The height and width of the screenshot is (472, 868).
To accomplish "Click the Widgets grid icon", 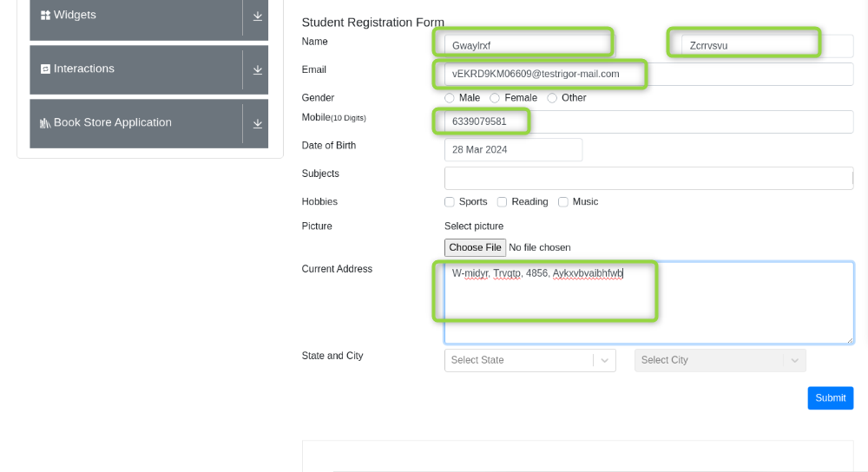I will 45,16.
